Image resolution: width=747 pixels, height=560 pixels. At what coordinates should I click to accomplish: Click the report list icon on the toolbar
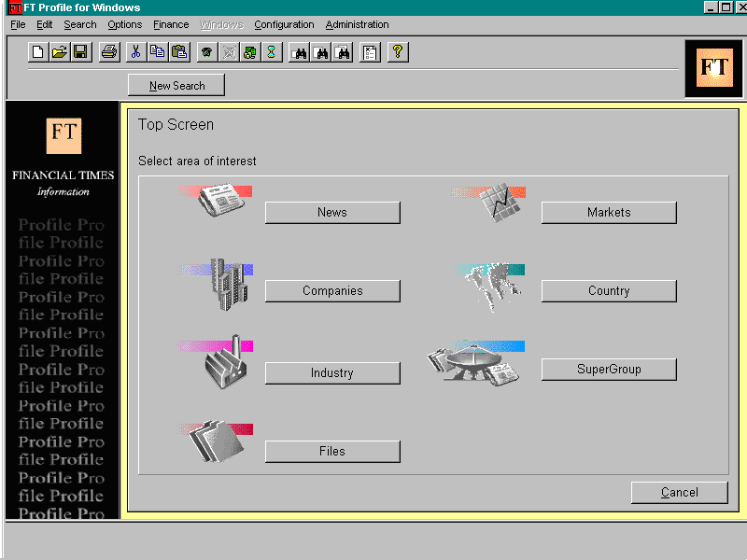pyautogui.click(x=369, y=51)
